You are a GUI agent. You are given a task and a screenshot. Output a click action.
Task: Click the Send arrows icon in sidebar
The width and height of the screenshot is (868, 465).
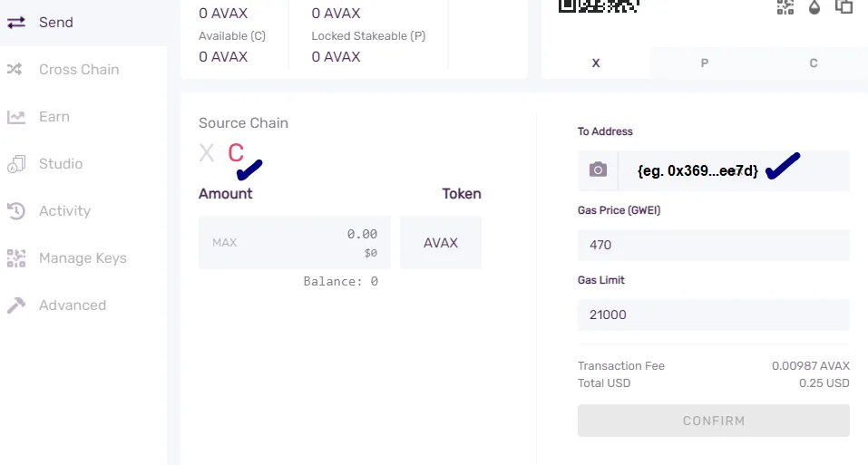[x=16, y=22]
